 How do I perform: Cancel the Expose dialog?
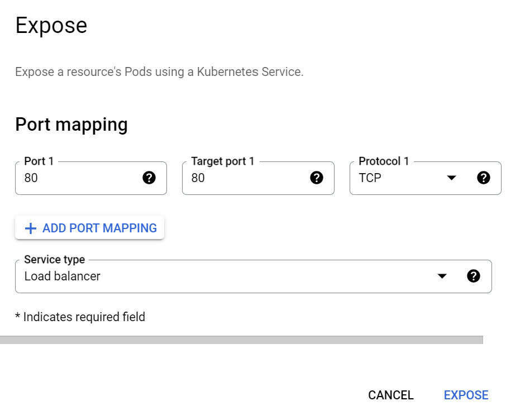[391, 395]
